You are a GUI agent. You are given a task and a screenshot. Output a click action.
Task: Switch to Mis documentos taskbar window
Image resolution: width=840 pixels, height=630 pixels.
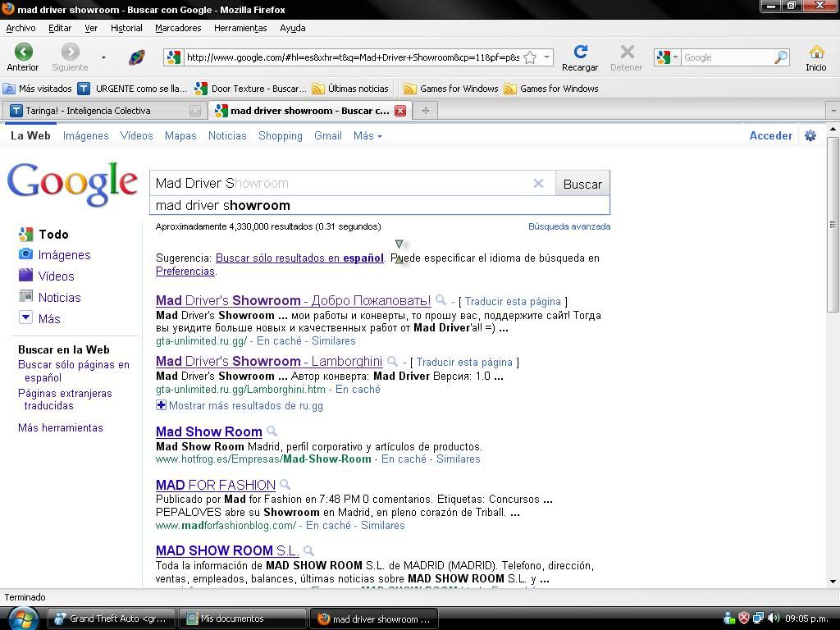click(x=242, y=619)
